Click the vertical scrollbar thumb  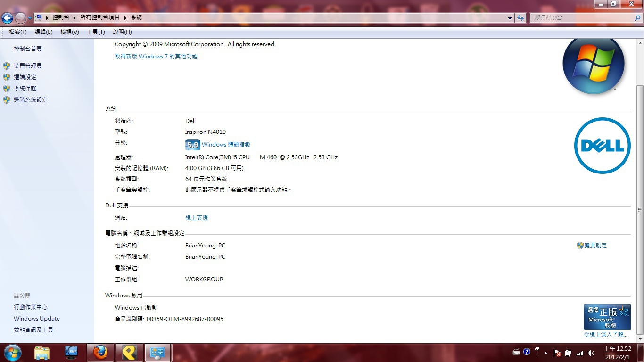point(640,210)
